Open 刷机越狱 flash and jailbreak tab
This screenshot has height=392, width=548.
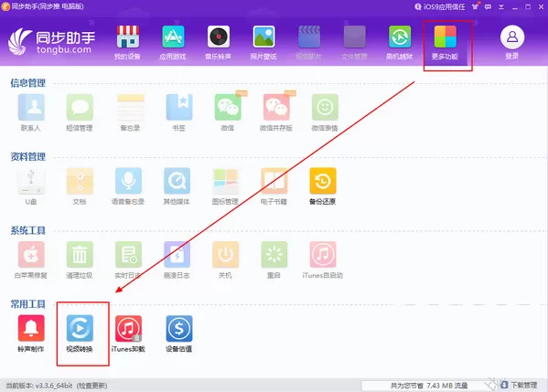point(400,43)
